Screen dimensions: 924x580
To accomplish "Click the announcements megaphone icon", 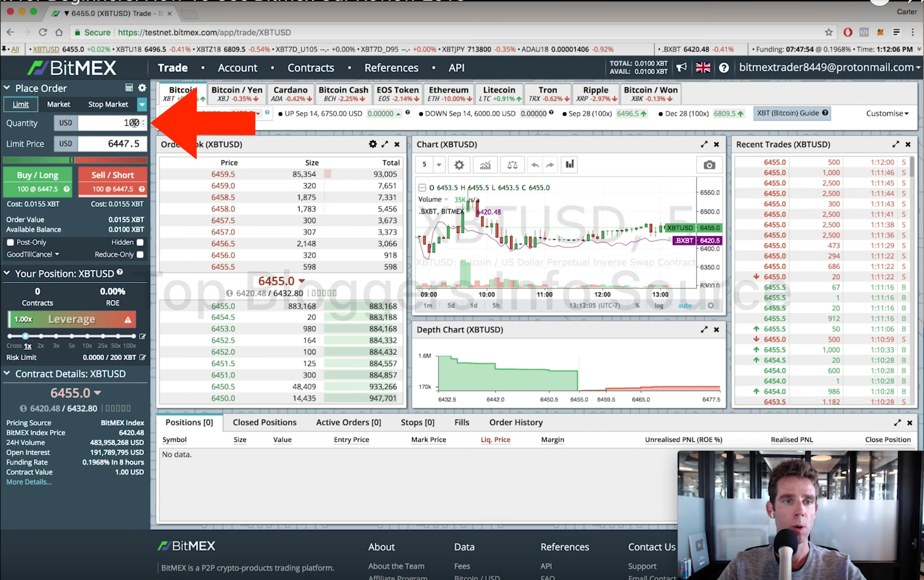I will 681,68.
